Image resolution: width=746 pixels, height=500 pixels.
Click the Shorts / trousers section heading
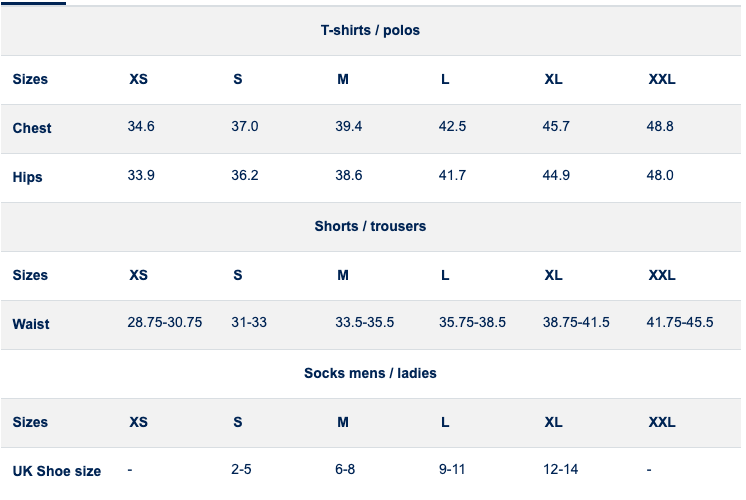tap(370, 226)
